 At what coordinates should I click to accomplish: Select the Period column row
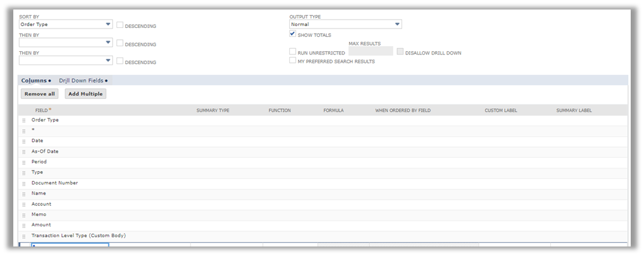(x=323, y=162)
